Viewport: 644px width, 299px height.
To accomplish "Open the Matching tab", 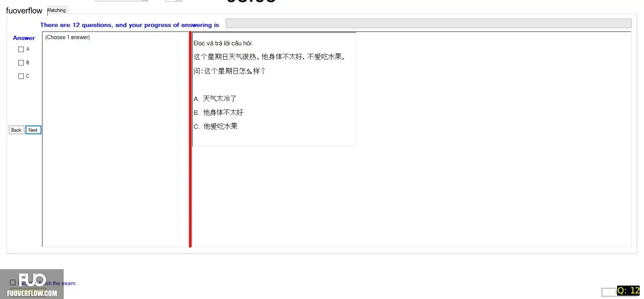I will (57, 10).
